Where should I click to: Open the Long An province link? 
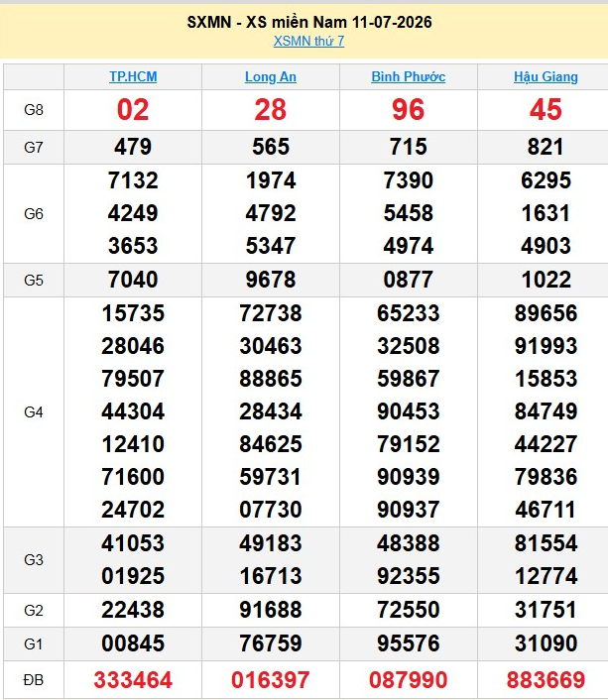[x=271, y=76]
